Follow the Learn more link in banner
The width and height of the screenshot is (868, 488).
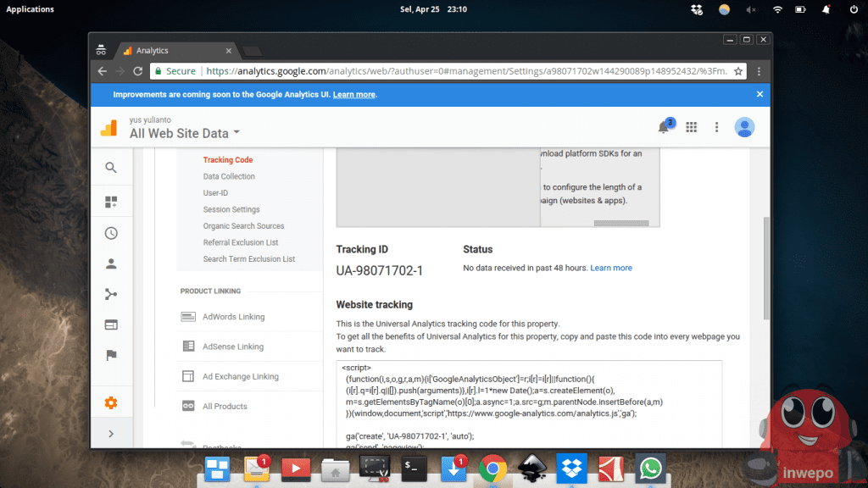click(353, 95)
